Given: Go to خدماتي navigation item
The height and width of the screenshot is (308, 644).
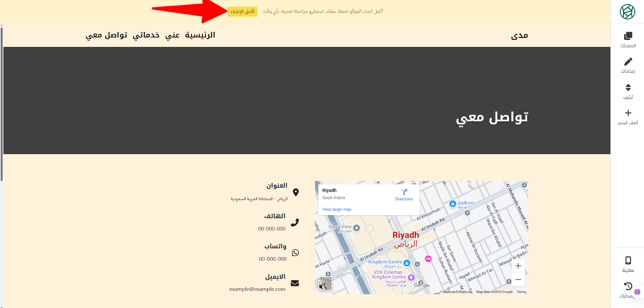Looking at the screenshot, I should [x=146, y=35].
